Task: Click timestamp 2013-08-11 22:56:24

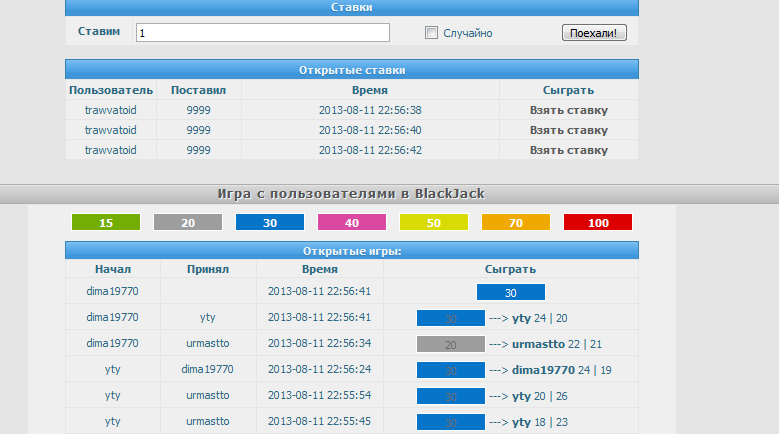Action: (319, 369)
